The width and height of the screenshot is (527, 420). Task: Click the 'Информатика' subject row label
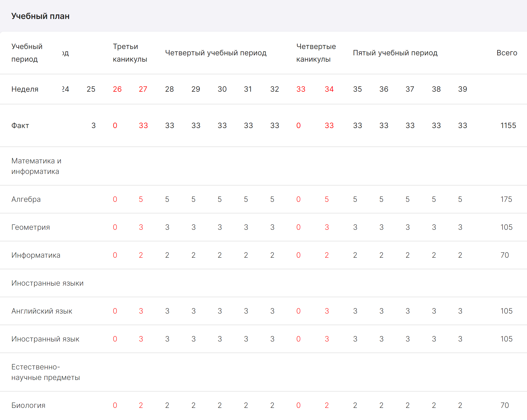(x=36, y=255)
